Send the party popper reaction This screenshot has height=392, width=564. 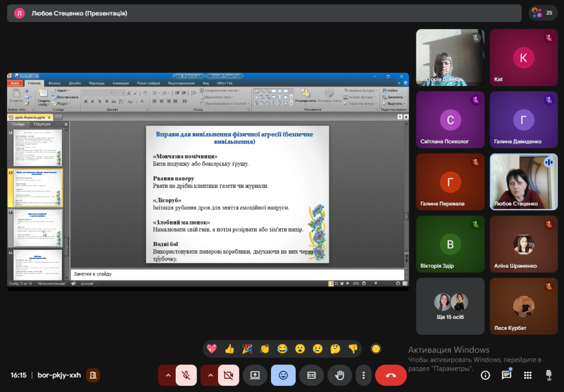pyautogui.click(x=247, y=349)
